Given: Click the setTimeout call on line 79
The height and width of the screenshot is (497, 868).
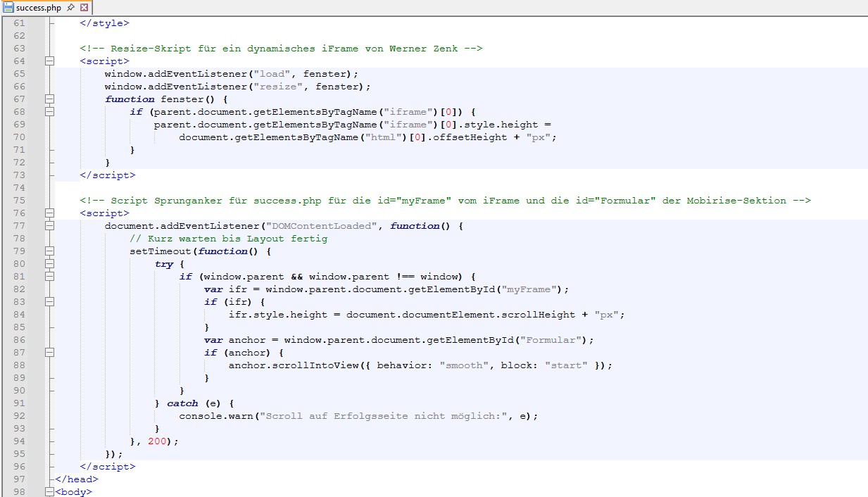Looking at the screenshot, I should (161, 251).
